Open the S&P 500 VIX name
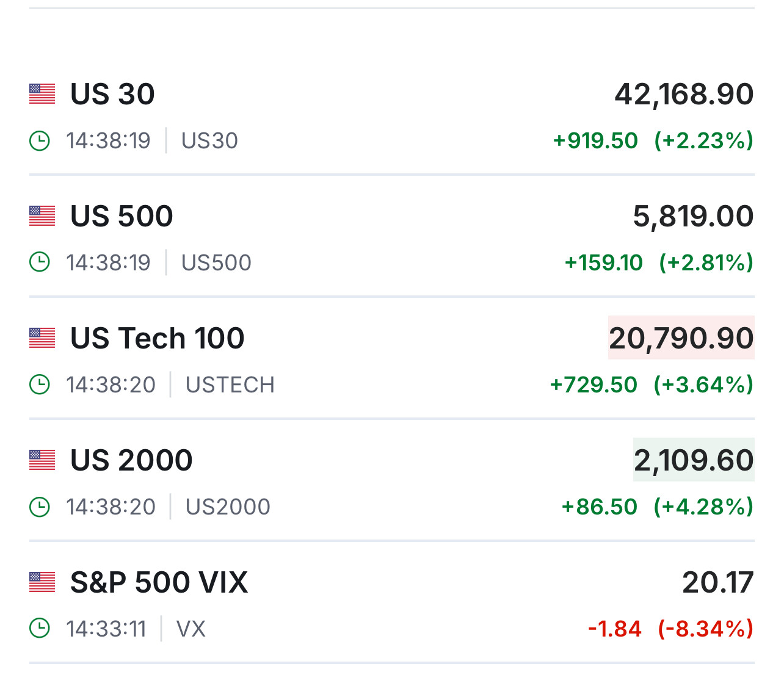Viewport: 784px width, 675px height. pos(159,582)
